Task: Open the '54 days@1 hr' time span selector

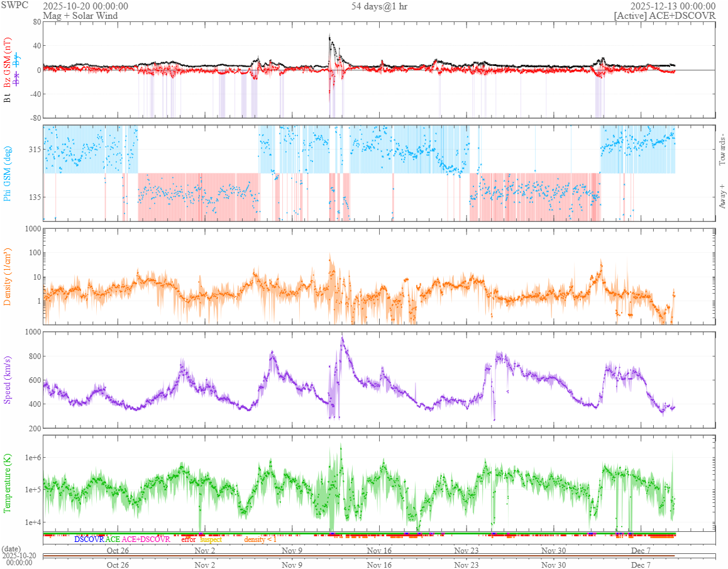Action: click(x=379, y=6)
